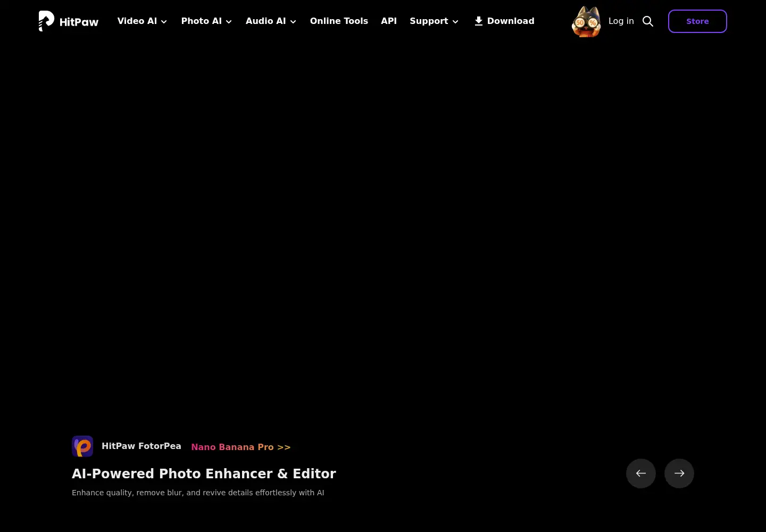This screenshot has width=766, height=532.
Task: Click the Download link in navigation
Action: (x=504, y=21)
